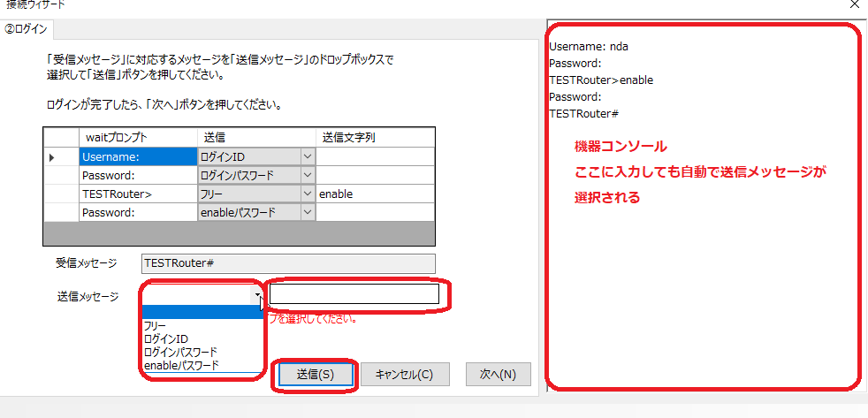The image size is (868, 418).
Task: Click the 送信(S) button
Action: pos(316,374)
